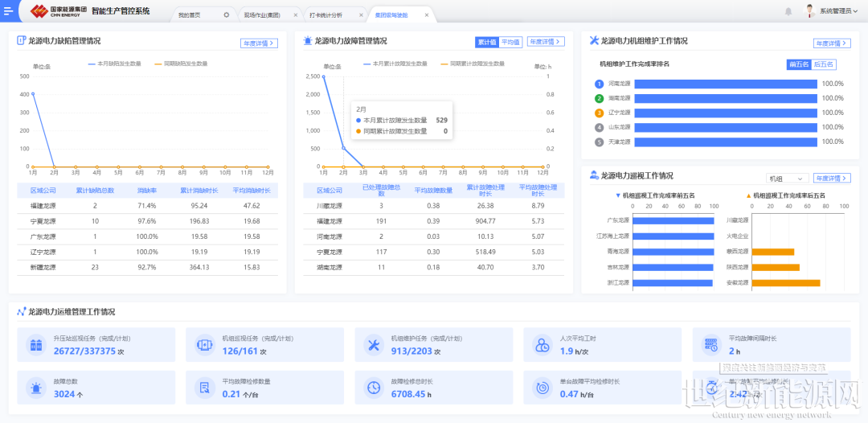The width and height of the screenshot is (868, 423).
Task: Click the 河南龙源 100% completion bar
Action: [x=726, y=84]
